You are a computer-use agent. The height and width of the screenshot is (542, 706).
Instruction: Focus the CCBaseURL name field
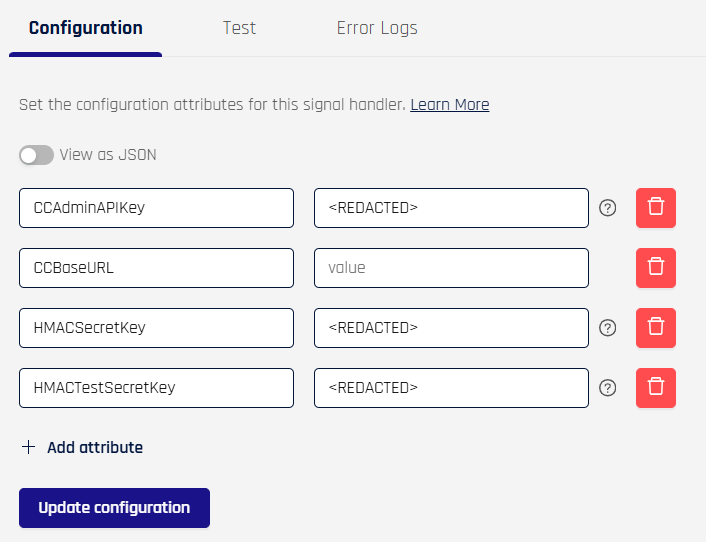(x=156, y=268)
